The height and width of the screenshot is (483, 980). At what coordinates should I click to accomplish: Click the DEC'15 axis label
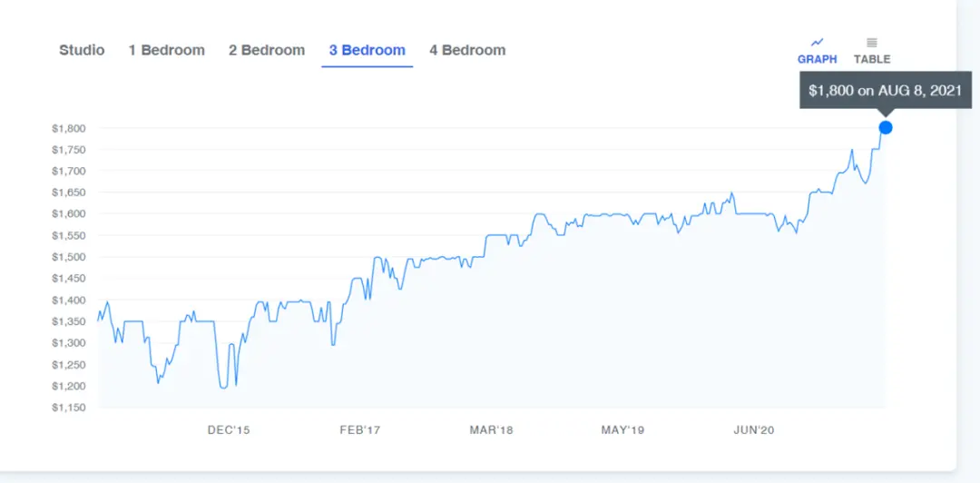click(x=229, y=430)
